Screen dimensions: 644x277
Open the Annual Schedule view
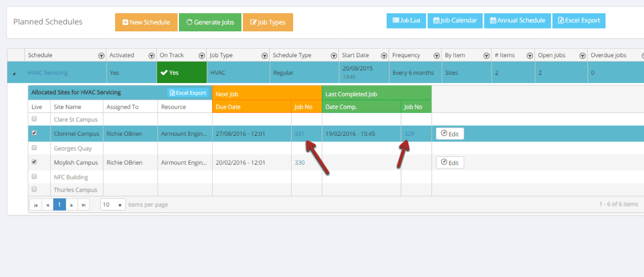517,20
